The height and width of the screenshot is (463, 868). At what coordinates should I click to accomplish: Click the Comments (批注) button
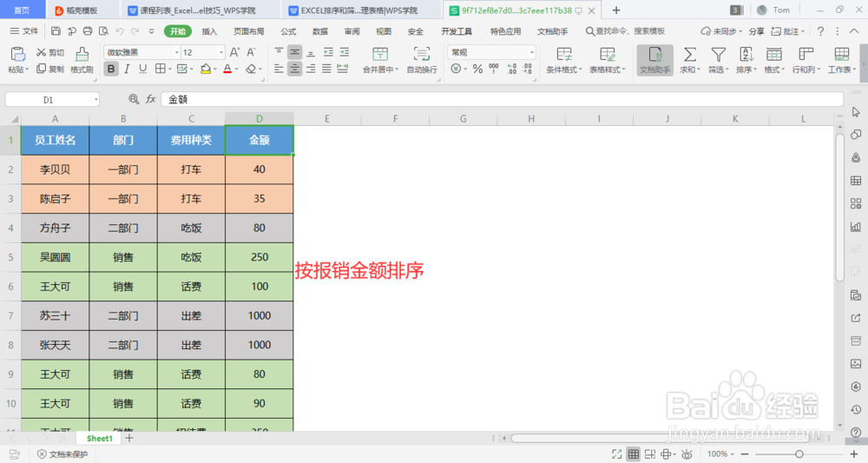tap(788, 31)
